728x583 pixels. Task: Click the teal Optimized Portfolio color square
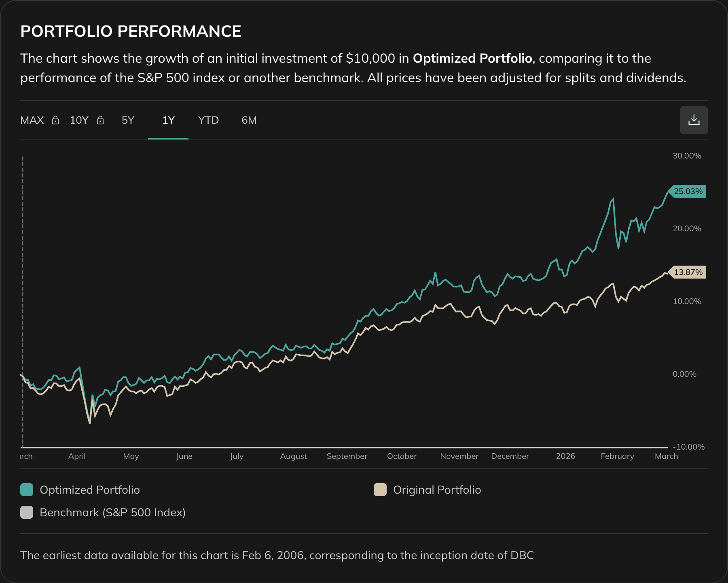26,490
